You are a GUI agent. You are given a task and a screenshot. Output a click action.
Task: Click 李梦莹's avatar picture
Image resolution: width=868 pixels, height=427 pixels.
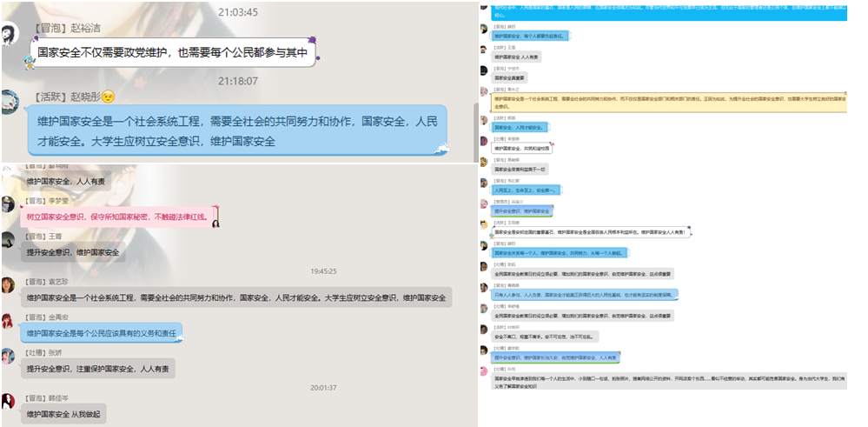point(9,204)
